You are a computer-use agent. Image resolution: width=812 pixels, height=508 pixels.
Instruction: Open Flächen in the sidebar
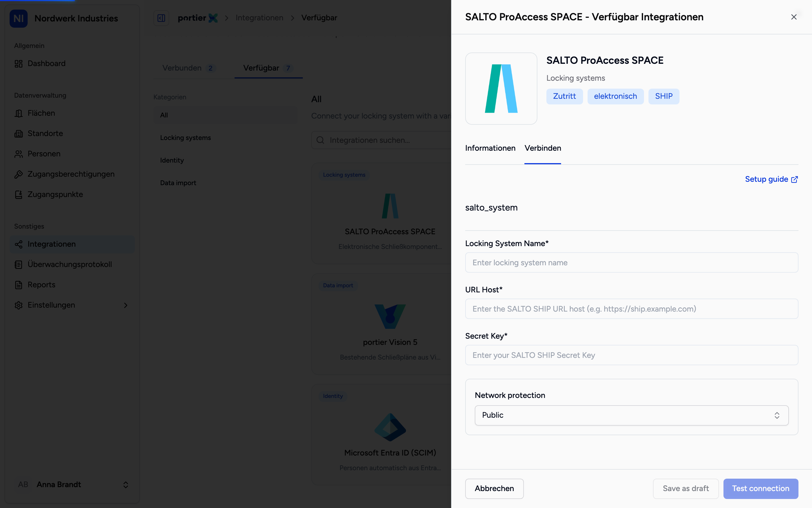(x=72, y=113)
